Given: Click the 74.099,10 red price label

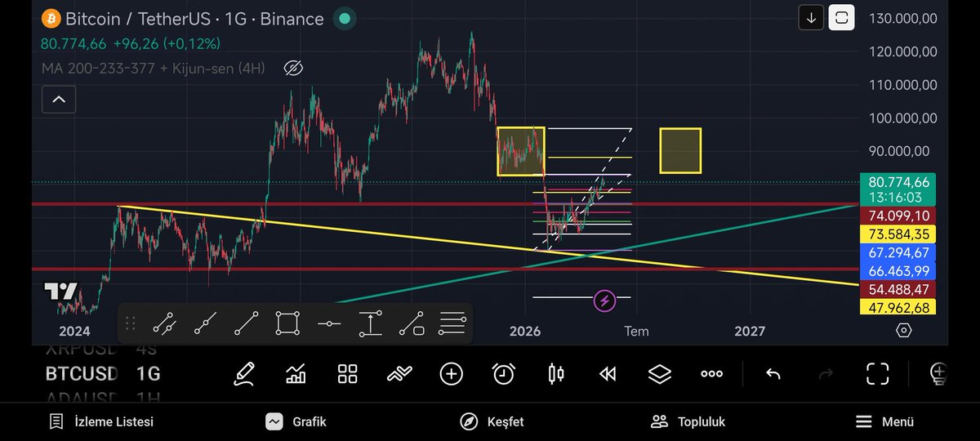Looking at the screenshot, I should point(899,216).
